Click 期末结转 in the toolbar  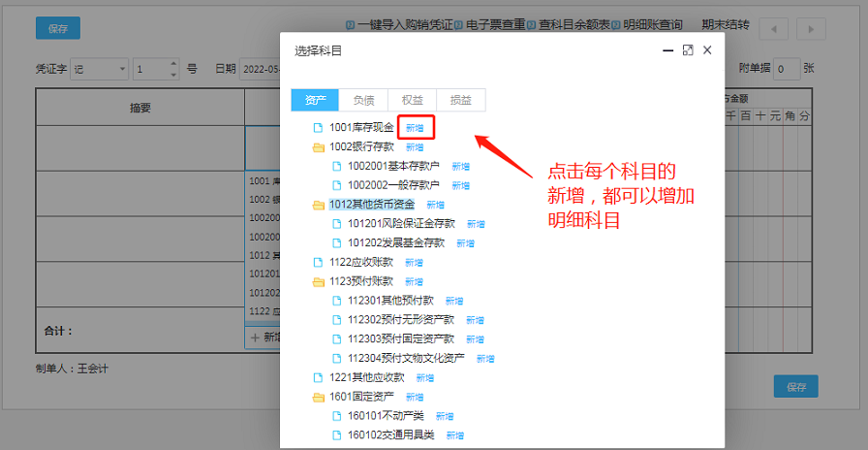click(726, 25)
